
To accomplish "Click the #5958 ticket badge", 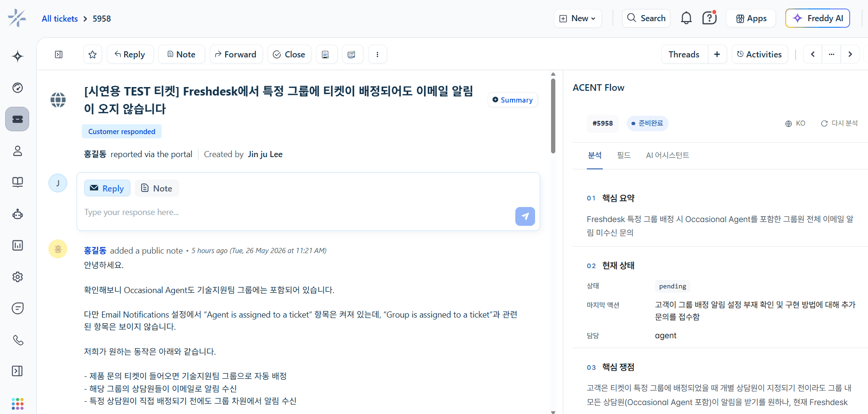I will click(x=603, y=123).
